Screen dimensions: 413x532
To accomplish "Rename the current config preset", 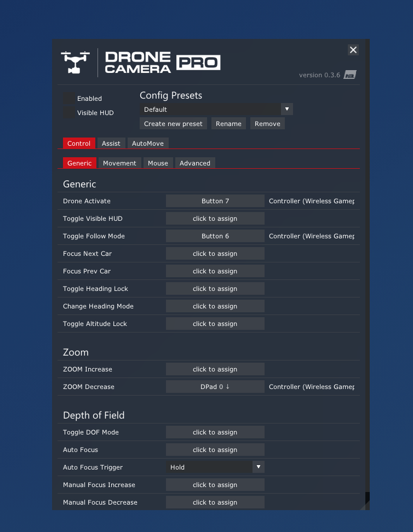I will 228,124.
